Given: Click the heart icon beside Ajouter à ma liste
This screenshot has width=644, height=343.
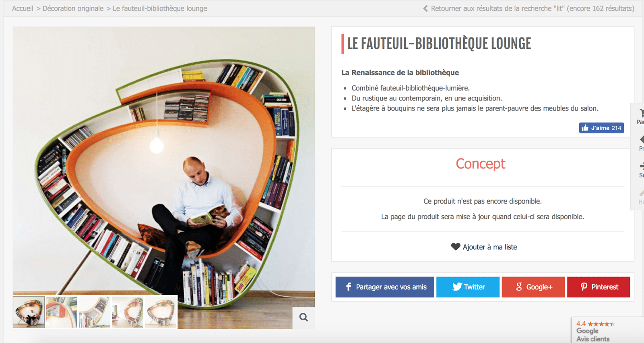Looking at the screenshot, I should [x=456, y=247].
